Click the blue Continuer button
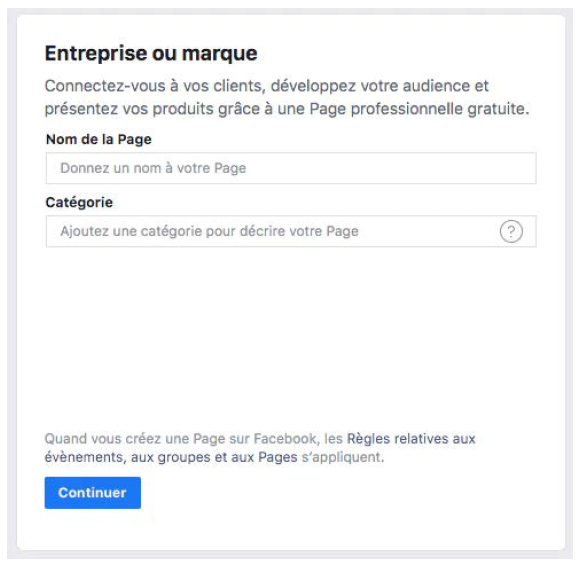 [x=93, y=493]
